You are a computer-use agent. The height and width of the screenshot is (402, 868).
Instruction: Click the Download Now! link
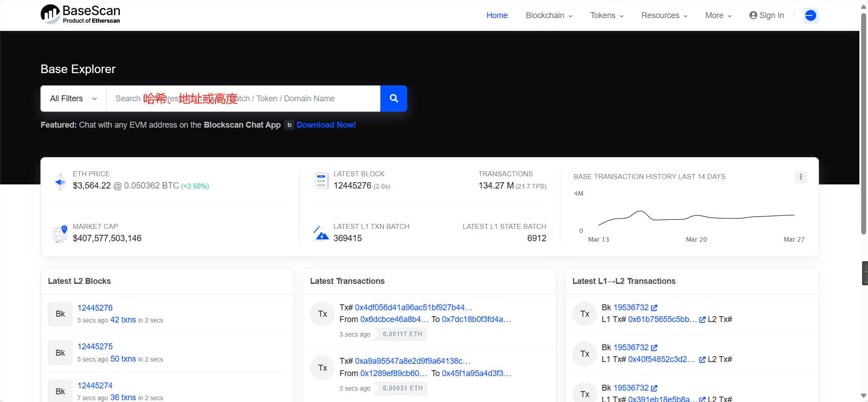326,125
